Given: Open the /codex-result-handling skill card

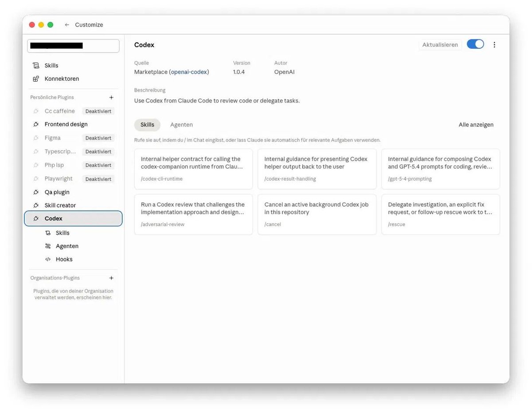Looking at the screenshot, I should pos(317,169).
